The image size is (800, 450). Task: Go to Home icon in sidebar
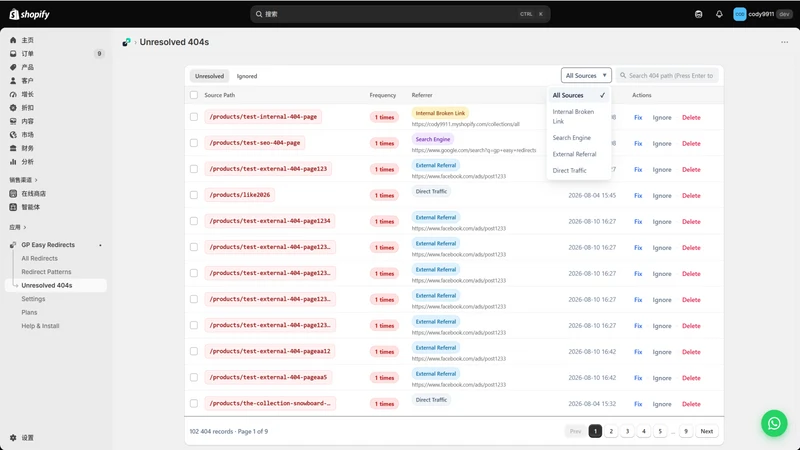(x=13, y=40)
